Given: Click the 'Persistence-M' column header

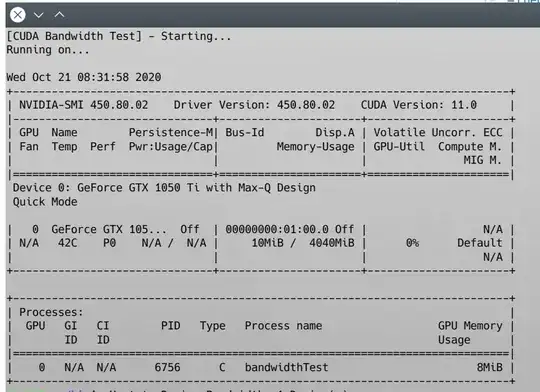Looking at the screenshot, I should (171, 132).
